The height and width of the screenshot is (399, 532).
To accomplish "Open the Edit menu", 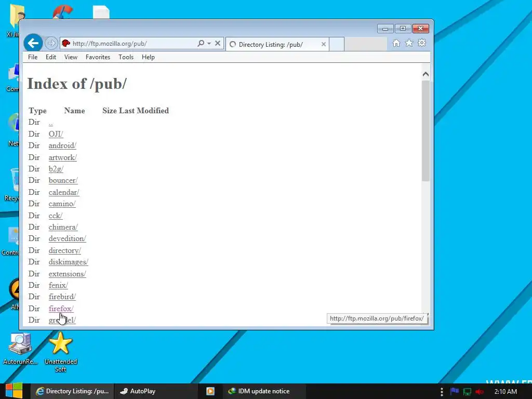I will [x=51, y=57].
